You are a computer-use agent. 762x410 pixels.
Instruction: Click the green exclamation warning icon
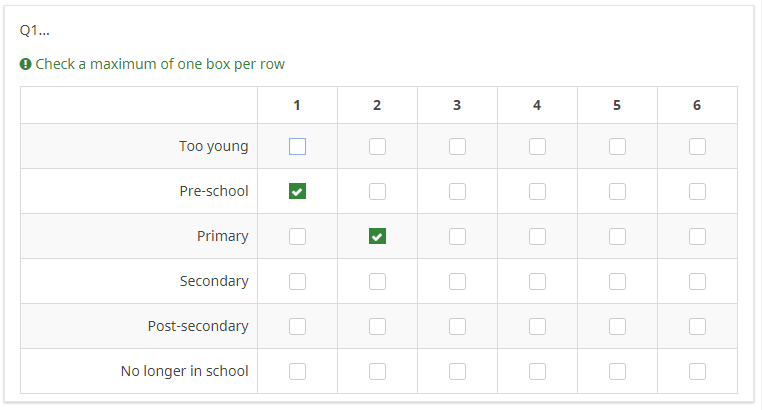click(26, 64)
